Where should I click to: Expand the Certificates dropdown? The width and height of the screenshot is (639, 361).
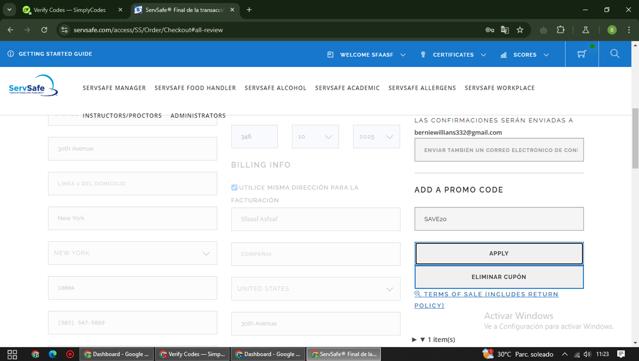[453, 55]
